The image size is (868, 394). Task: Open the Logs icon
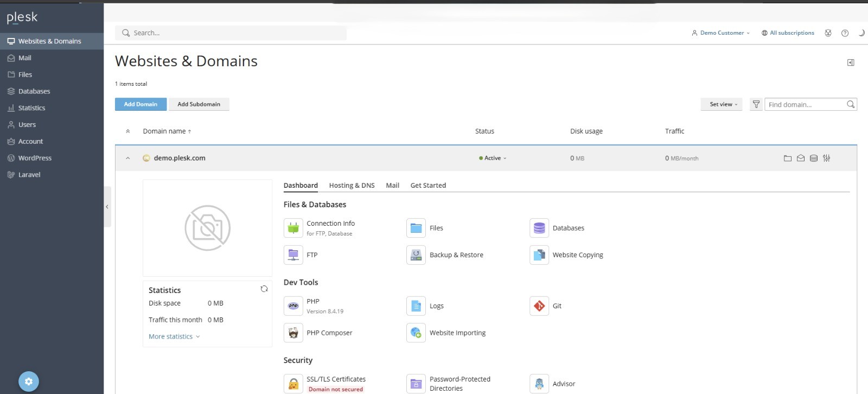pos(416,306)
